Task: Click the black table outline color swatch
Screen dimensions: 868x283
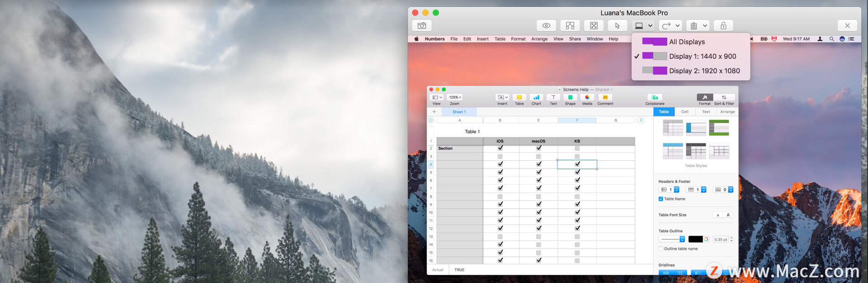Action: (695, 239)
